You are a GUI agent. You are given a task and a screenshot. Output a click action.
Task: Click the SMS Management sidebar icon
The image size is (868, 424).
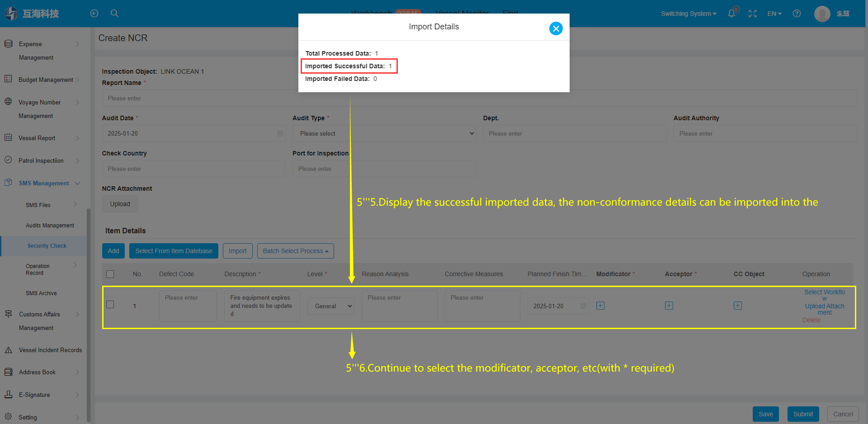(8, 183)
